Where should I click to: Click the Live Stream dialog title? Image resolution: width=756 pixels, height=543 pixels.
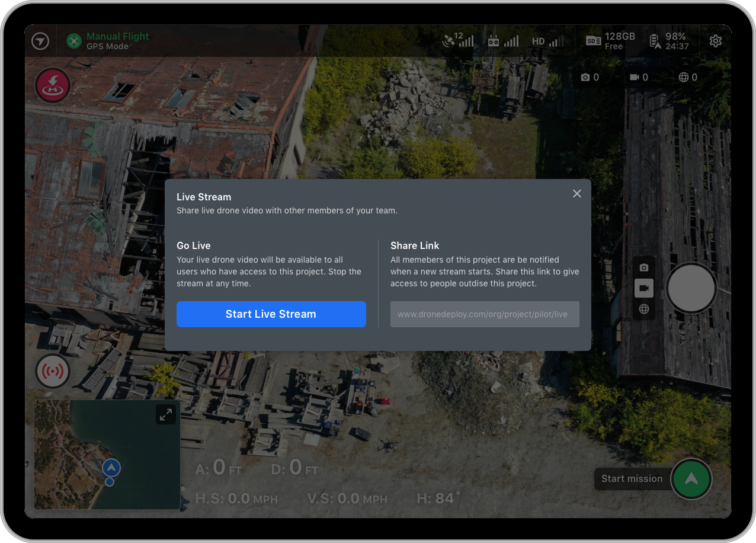coord(204,197)
